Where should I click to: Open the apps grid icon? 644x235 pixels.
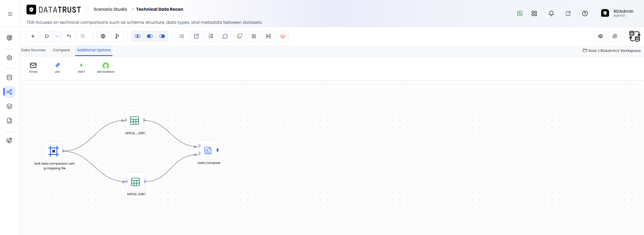[534, 13]
